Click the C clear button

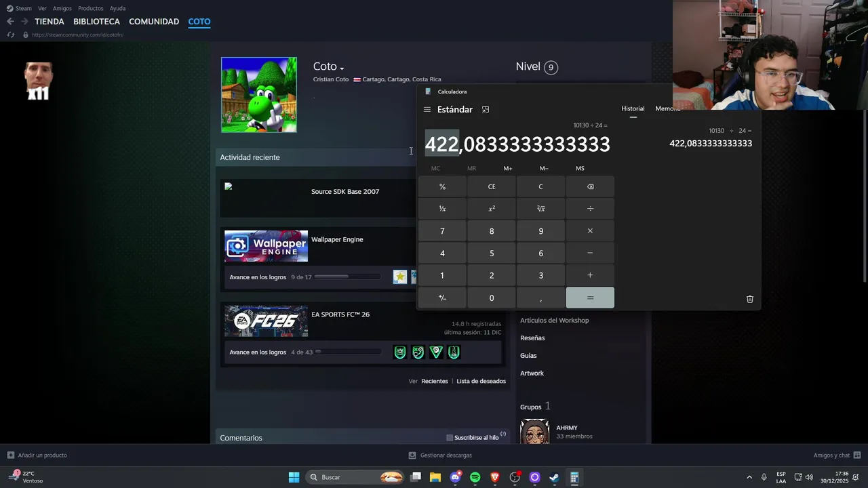coord(540,186)
